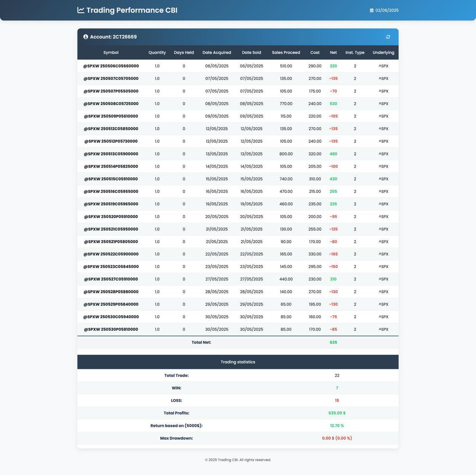Select symbol @SPXW 250523C05845000
Viewport: 476px width, 475px height.
click(111, 267)
